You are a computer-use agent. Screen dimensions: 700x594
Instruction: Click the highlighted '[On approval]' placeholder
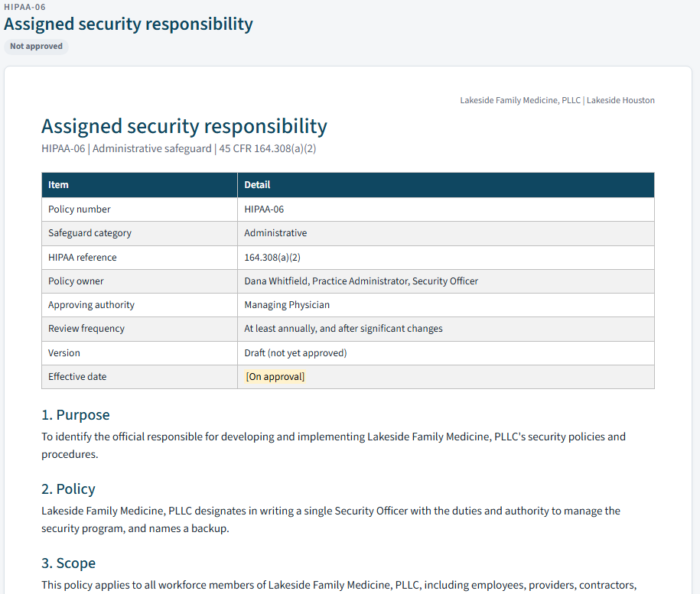(x=275, y=377)
